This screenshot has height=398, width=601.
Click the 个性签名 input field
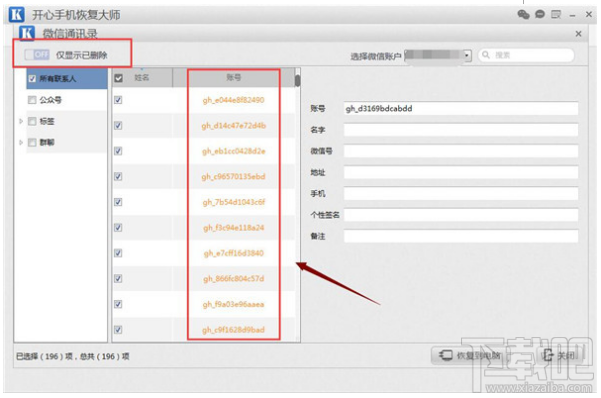tap(461, 215)
